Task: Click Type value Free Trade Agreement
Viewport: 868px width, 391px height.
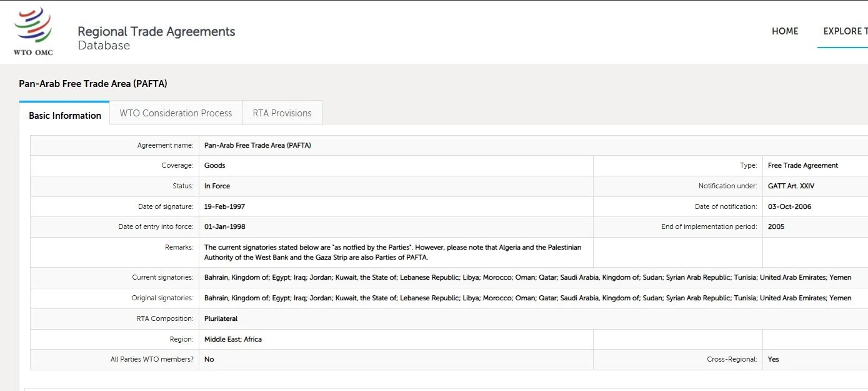Action: [803, 166]
